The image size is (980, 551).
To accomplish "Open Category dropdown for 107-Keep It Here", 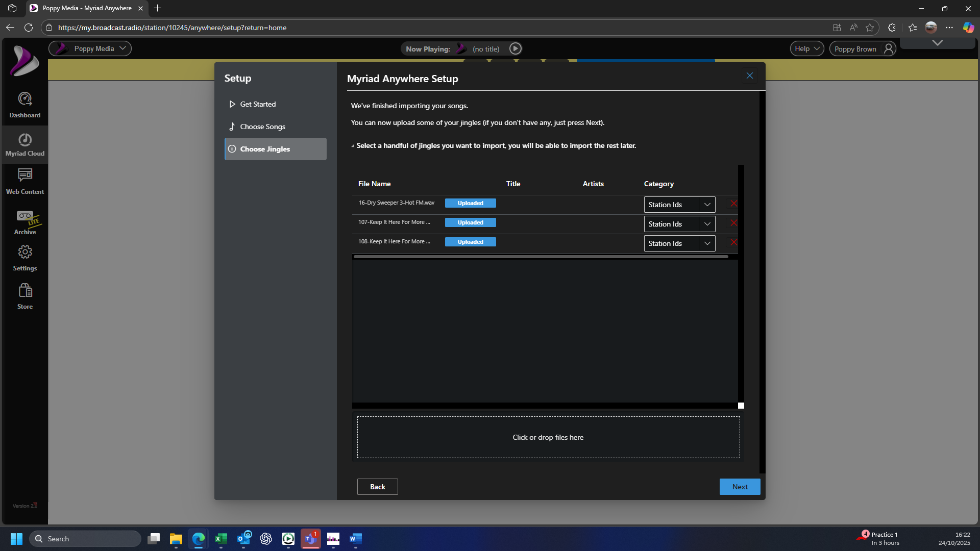I will click(x=679, y=224).
